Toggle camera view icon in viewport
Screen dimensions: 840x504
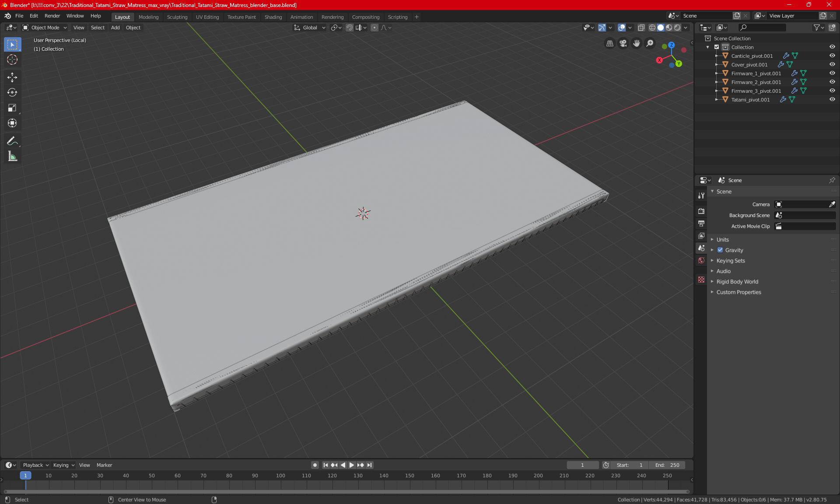623,43
